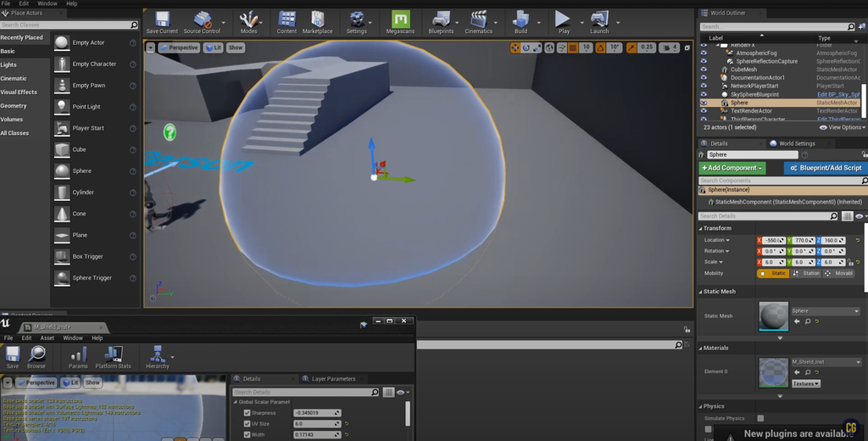Enable the Simulate Physics checkbox
868x441 pixels.
(760, 418)
